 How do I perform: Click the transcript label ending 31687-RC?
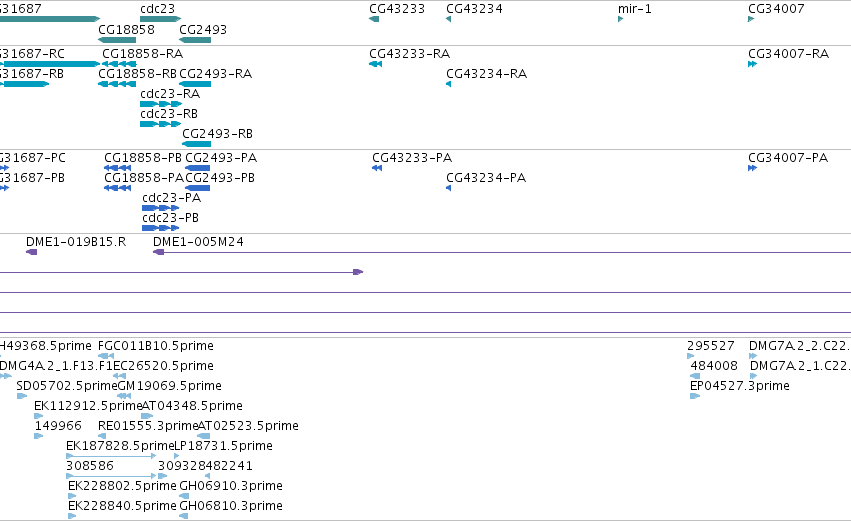33,54
